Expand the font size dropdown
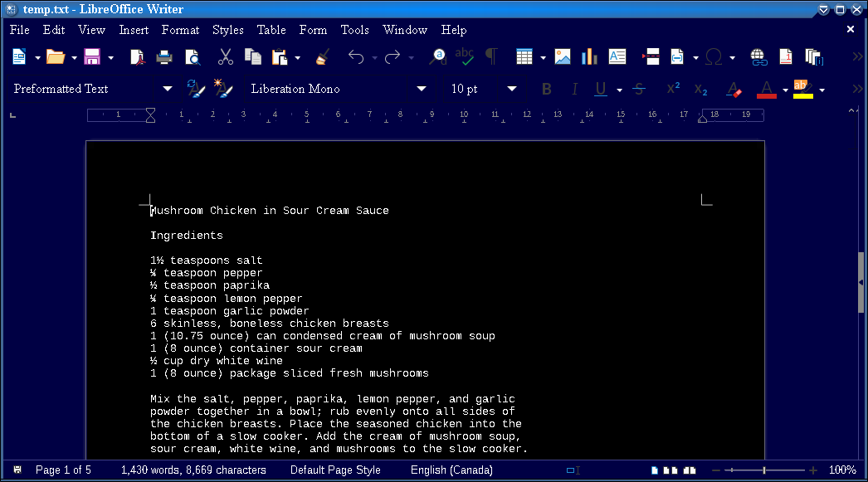 pyautogui.click(x=512, y=89)
